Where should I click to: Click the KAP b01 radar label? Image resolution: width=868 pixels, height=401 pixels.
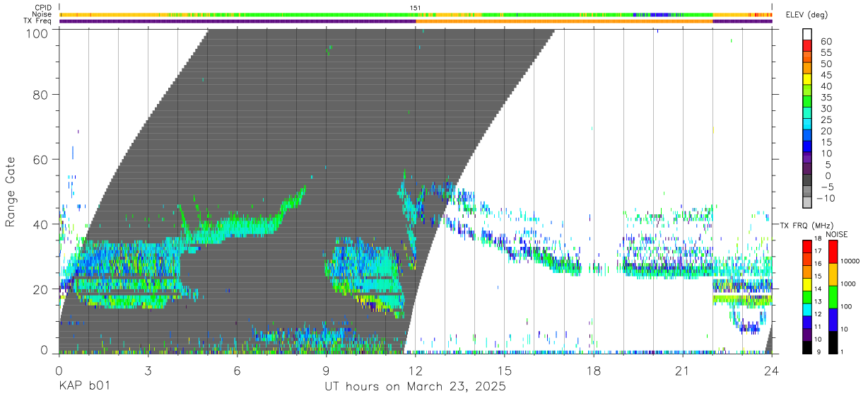(83, 388)
